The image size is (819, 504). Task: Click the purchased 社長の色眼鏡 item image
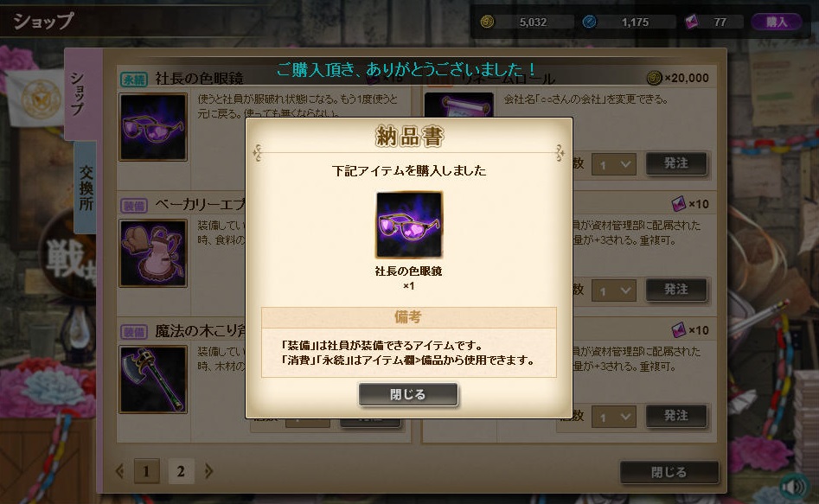tap(409, 225)
